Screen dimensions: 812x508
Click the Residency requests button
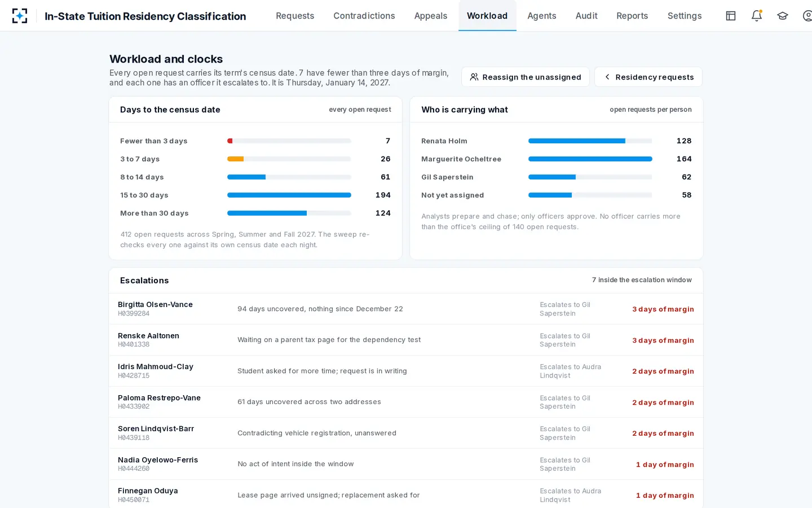click(648, 77)
